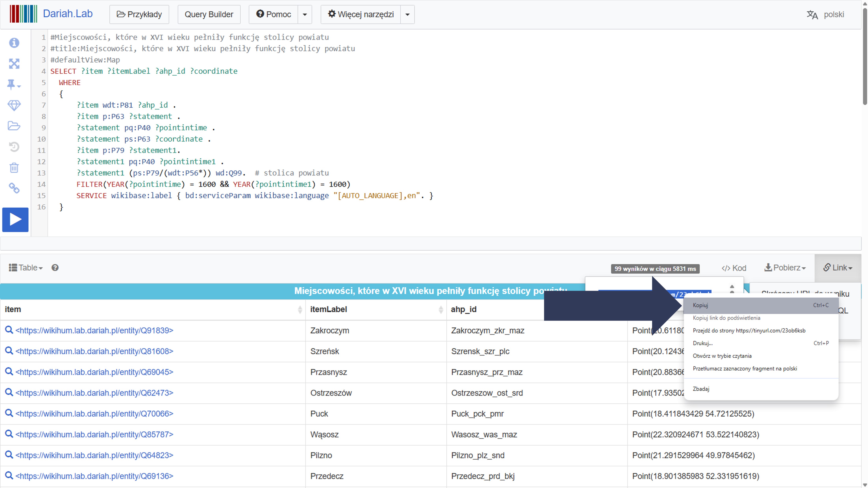Viewport: 868px width, 488px height.
Task: Click Zbadaj in the context menu
Action: click(701, 389)
